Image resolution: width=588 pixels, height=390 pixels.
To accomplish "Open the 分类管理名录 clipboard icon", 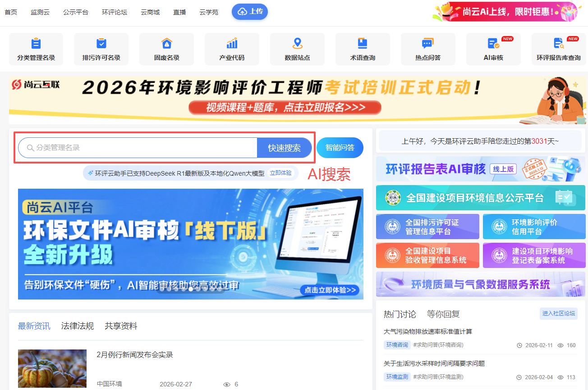I will pos(36,44).
